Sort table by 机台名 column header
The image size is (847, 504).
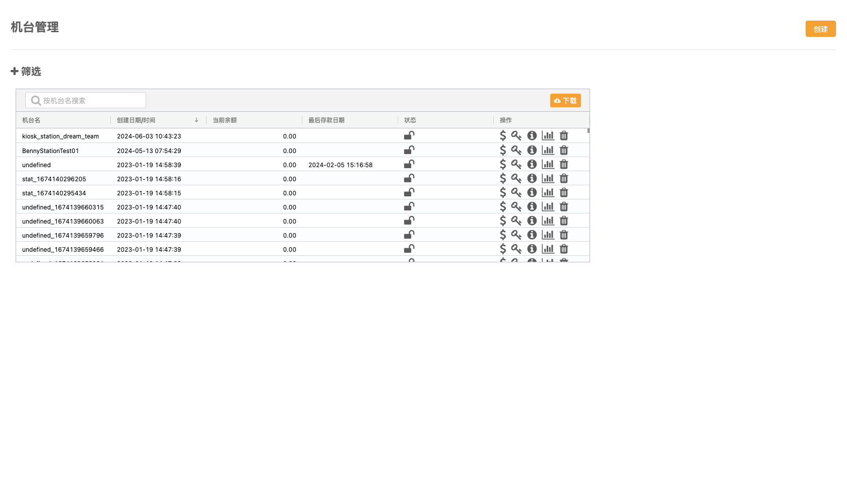(31, 120)
